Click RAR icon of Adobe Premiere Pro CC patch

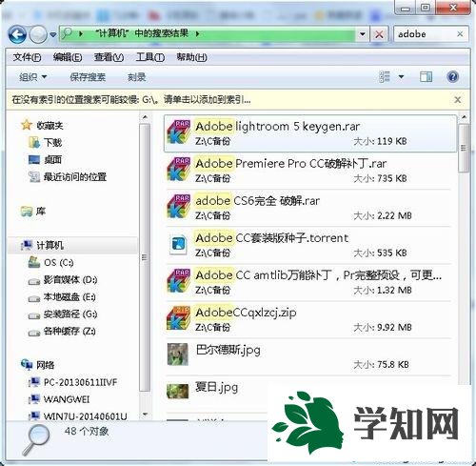point(178,170)
